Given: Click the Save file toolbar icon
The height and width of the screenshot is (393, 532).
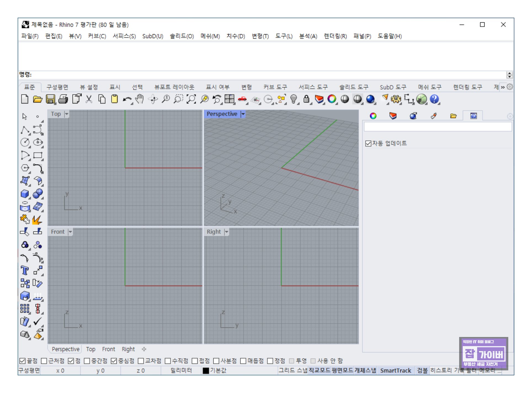Looking at the screenshot, I should pos(50,99).
